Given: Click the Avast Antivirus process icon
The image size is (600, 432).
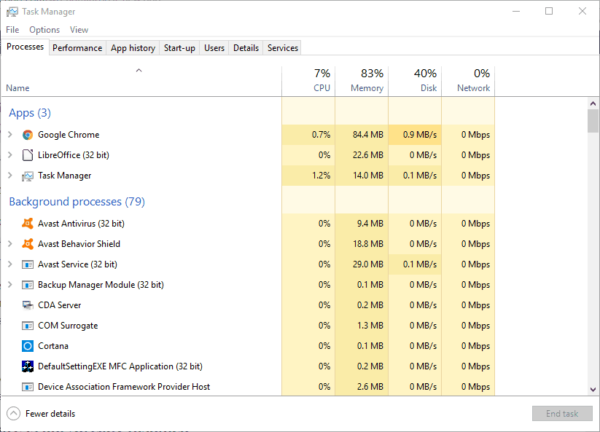Looking at the screenshot, I should click(x=27, y=223).
